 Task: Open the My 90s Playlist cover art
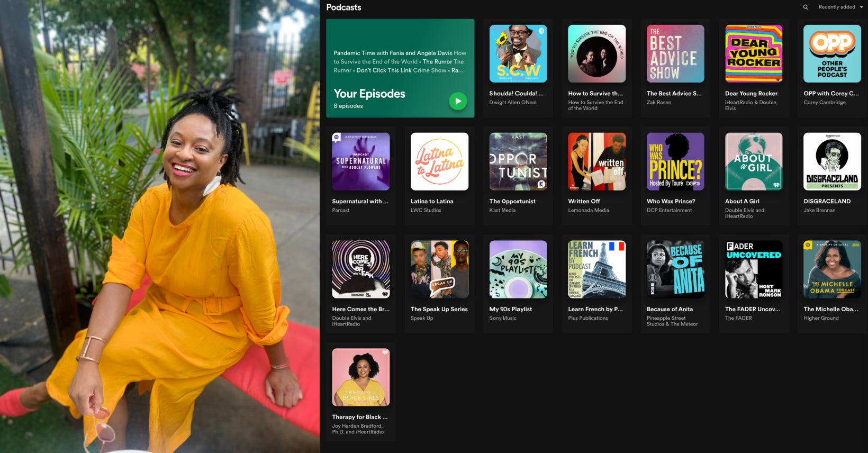518,269
